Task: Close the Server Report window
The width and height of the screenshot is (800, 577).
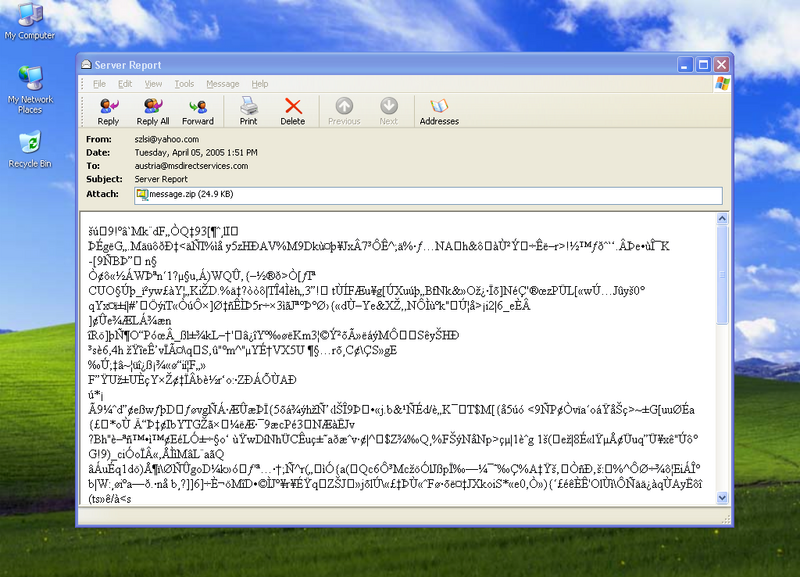Action: click(x=721, y=65)
